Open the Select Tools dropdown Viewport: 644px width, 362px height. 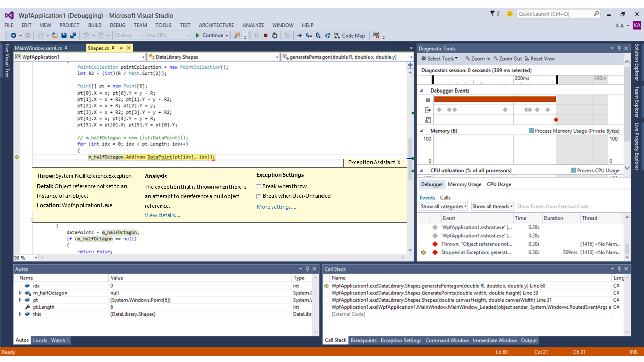(439, 59)
